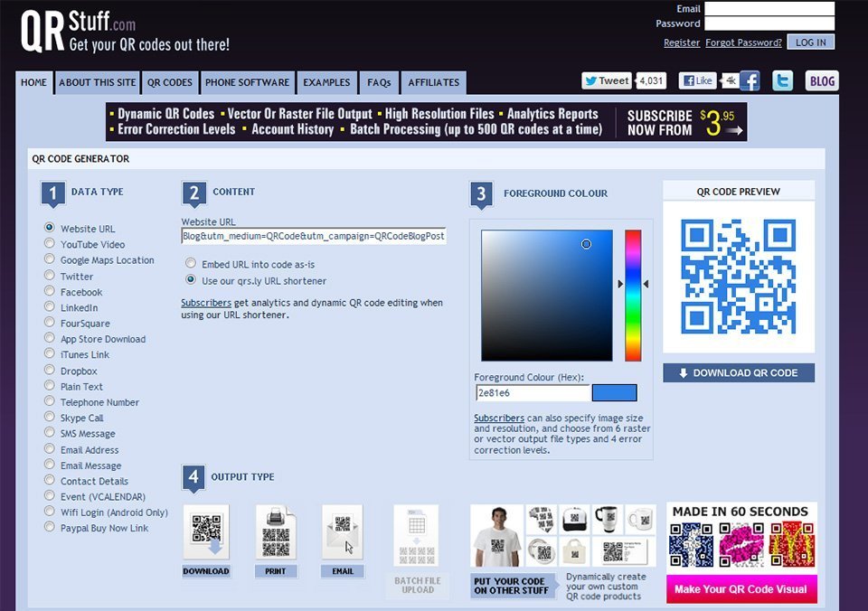Select YouTube Video data type
Viewport: 868px width, 611px height.
point(49,243)
